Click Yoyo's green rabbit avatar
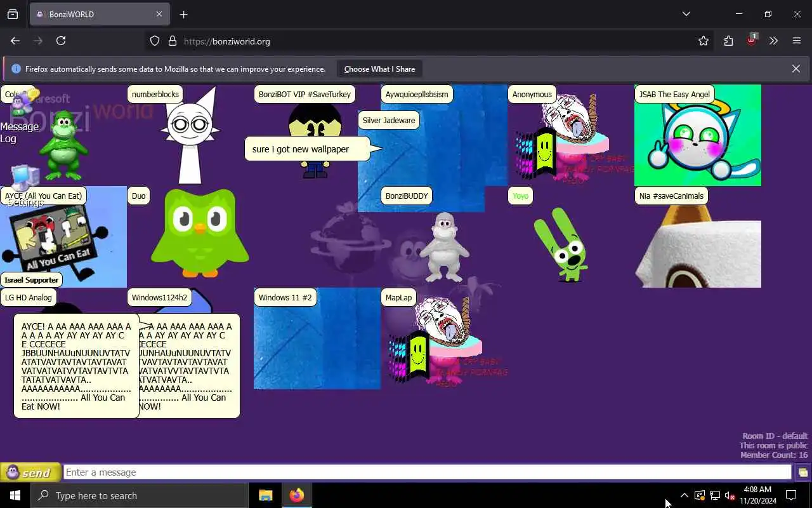Viewport: 812px width, 508px height. 561,244
